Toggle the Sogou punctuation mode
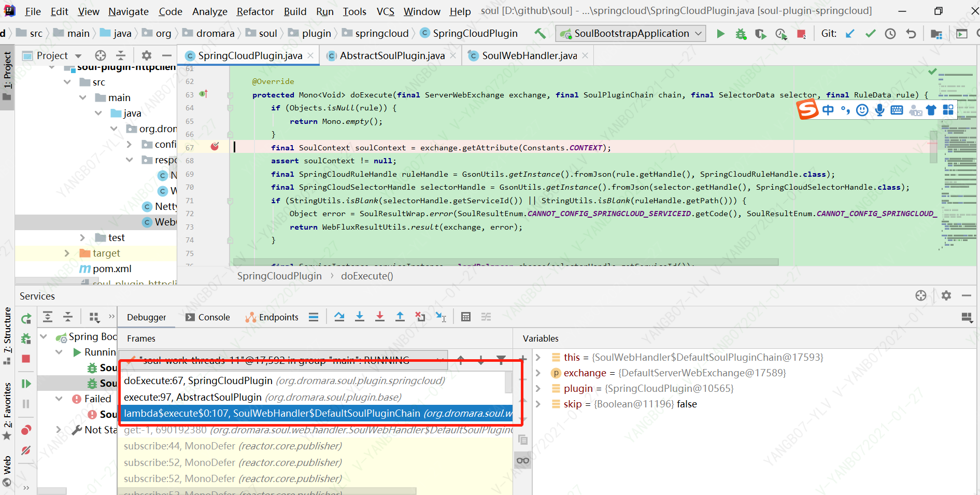Viewport: 980px width, 495px height. [x=845, y=110]
